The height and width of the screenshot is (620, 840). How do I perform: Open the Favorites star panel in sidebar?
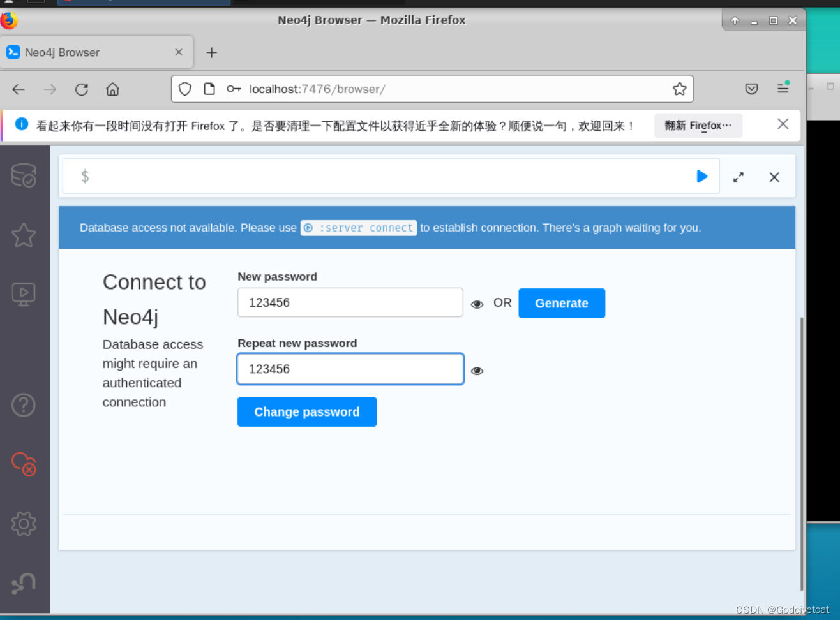(x=24, y=235)
